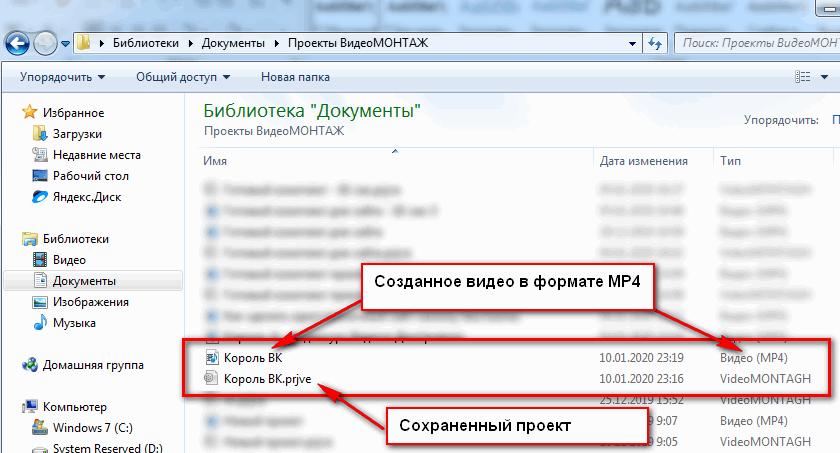Select Библиотеки node in navigation tree

(76, 239)
